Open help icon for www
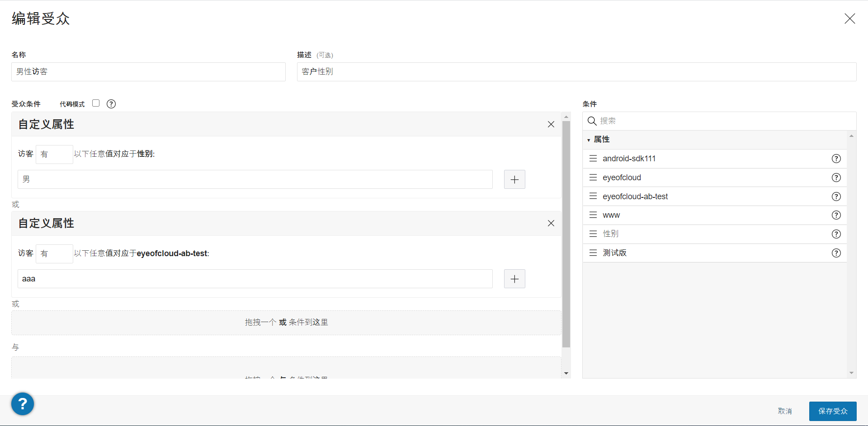The image size is (868, 426). (836, 215)
